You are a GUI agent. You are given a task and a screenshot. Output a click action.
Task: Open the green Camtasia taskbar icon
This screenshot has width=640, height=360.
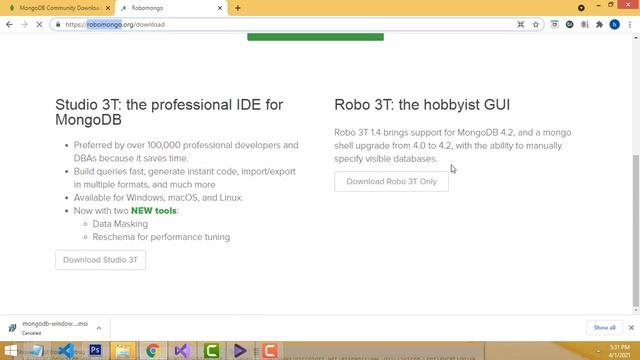click(211, 351)
